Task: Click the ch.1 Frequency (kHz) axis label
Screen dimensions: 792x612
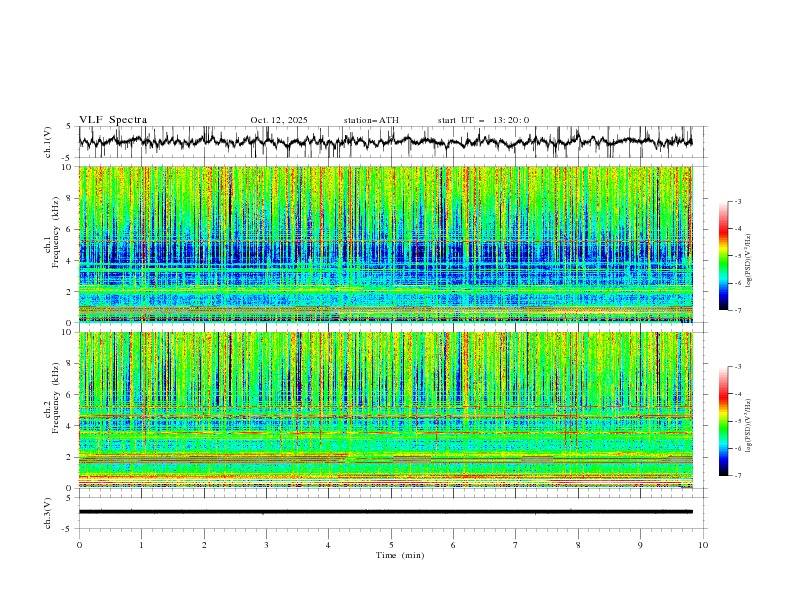Action: point(51,232)
